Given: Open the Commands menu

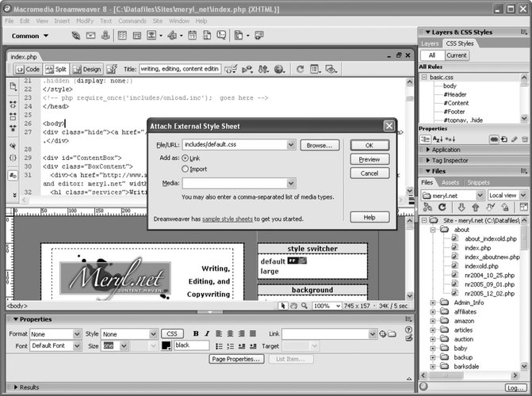Looking at the screenshot, I should coord(132,21).
